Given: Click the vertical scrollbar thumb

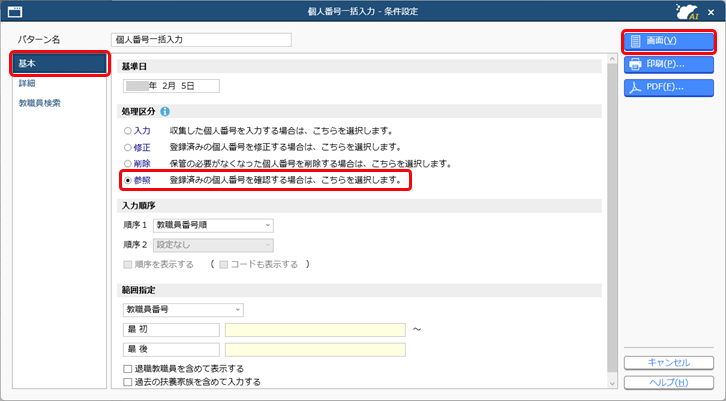Looking at the screenshot, I should point(612,218).
